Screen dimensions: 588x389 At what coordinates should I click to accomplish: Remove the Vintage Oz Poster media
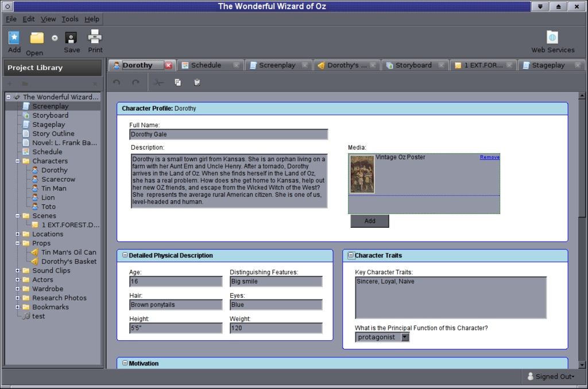(489, 157)
